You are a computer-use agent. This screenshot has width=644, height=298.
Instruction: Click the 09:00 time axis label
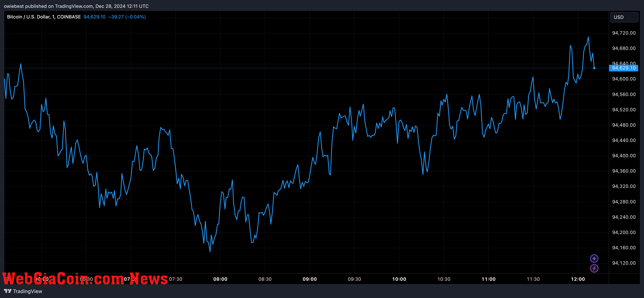[310, 279]
